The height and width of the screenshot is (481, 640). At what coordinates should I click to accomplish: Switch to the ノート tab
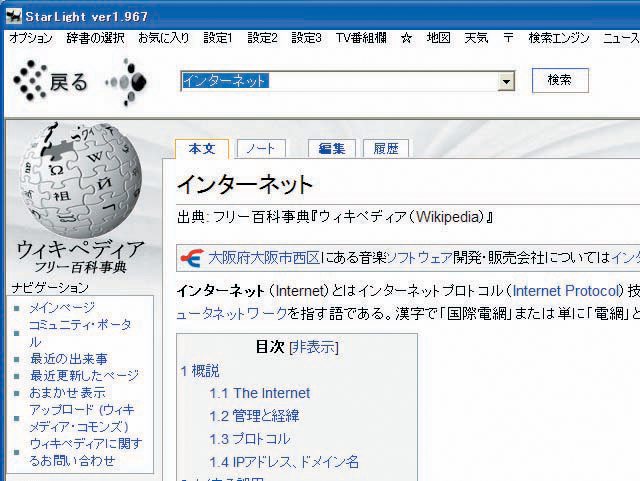click(x=261, y=149)
